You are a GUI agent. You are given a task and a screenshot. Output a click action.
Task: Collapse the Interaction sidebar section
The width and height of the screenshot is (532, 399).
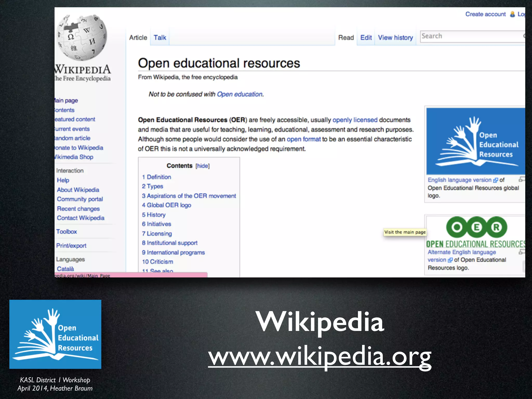coord(70,171)
